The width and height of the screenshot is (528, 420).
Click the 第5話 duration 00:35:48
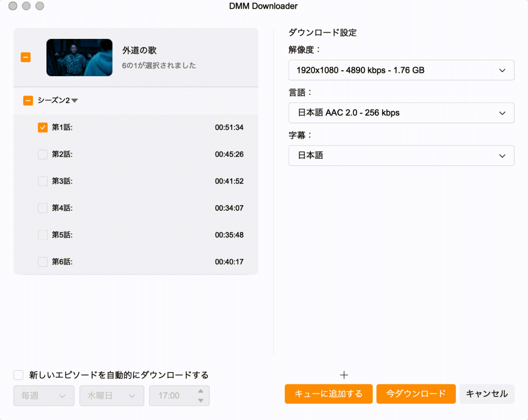coord(229,235)
